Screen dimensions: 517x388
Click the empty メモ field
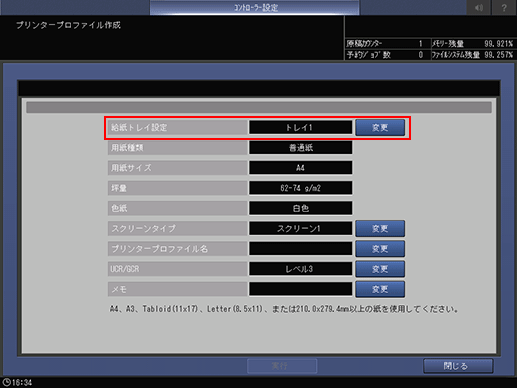301,289
